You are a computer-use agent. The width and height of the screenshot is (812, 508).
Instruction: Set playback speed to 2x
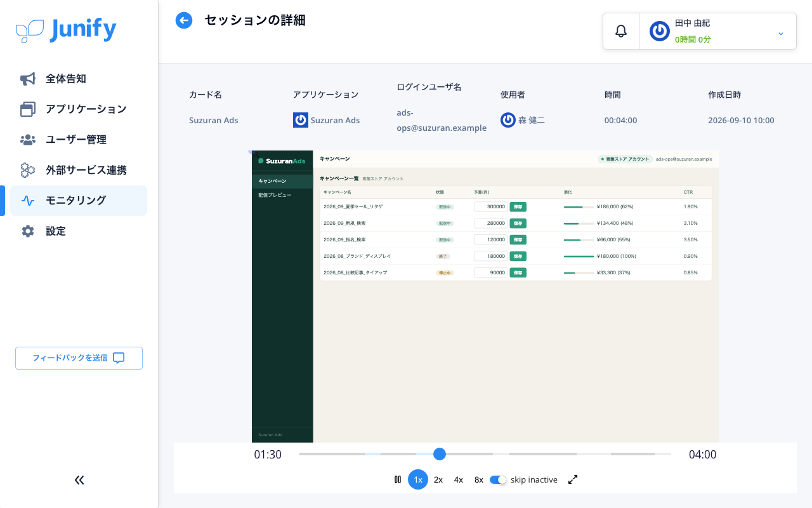click(x=438, y=479)
